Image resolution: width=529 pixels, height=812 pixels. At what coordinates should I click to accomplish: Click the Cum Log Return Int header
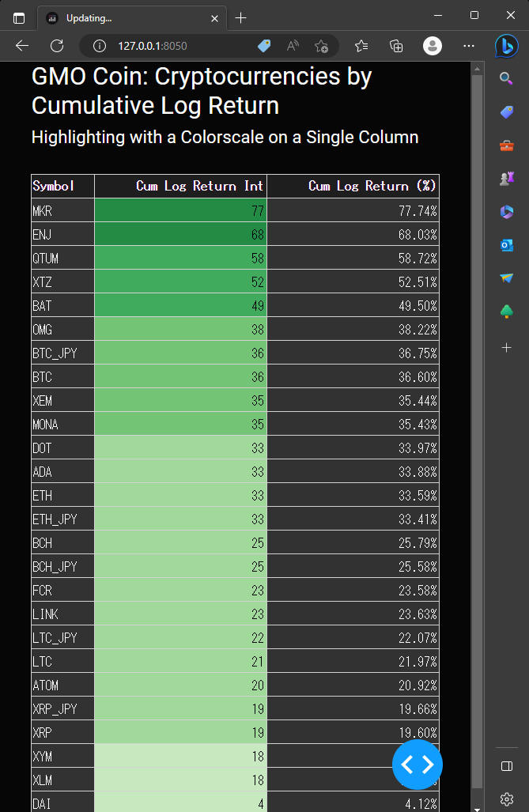[181, 186]
